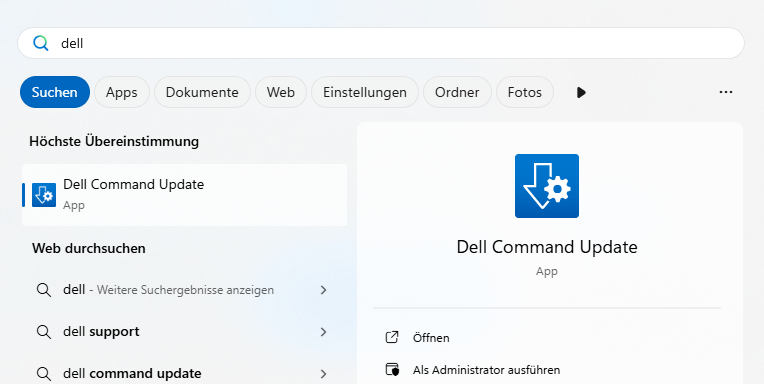
Task: Click magnifier icon beside Weitere Suchergebnisse anzeigen
Action: pyautogui.click(x=44, y=290)
